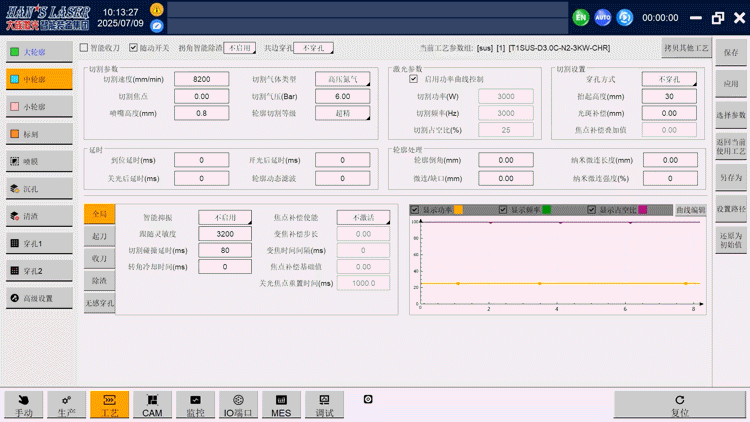Open the 切割气体类型 dropdown
The height and width of the screenshot is (422, 750).
(x=342, y=79)
